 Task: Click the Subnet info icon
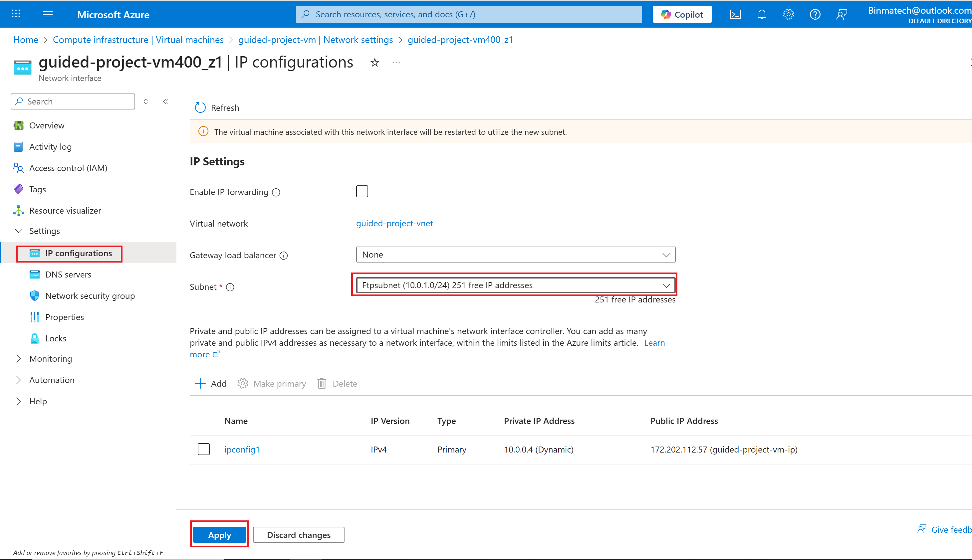pyautogui.click(x=230, y=287)
